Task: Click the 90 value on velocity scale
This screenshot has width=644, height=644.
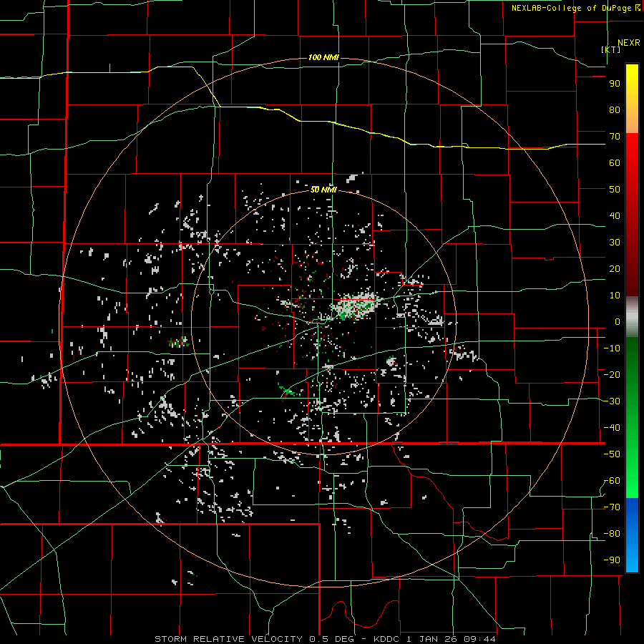Action: [615, 84]
